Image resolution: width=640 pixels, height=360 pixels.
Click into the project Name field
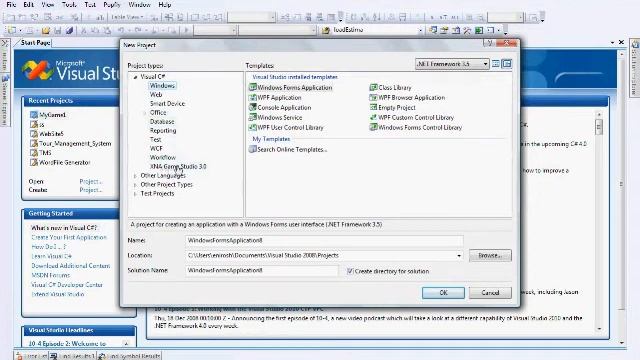pos(324,240)
